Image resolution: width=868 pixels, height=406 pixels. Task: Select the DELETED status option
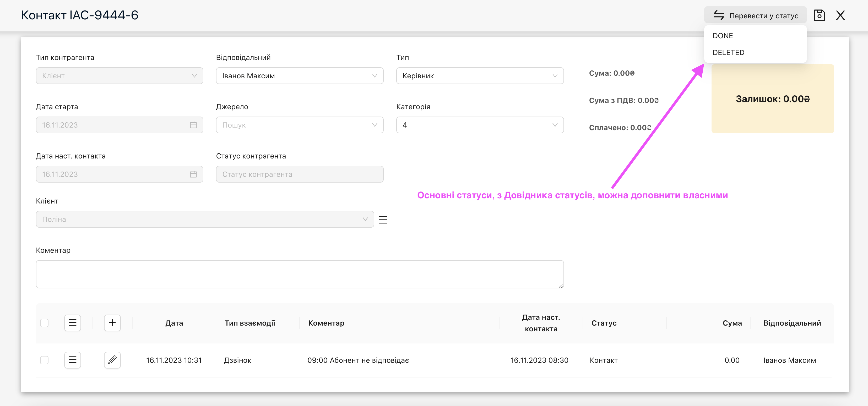tap(728, 52)
